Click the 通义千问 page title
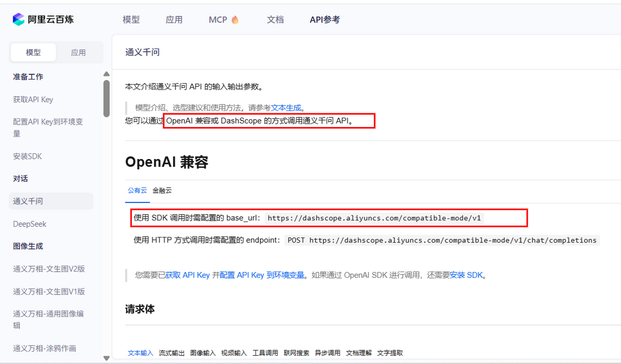The image size is (621, 364). [x=142, y=52]
